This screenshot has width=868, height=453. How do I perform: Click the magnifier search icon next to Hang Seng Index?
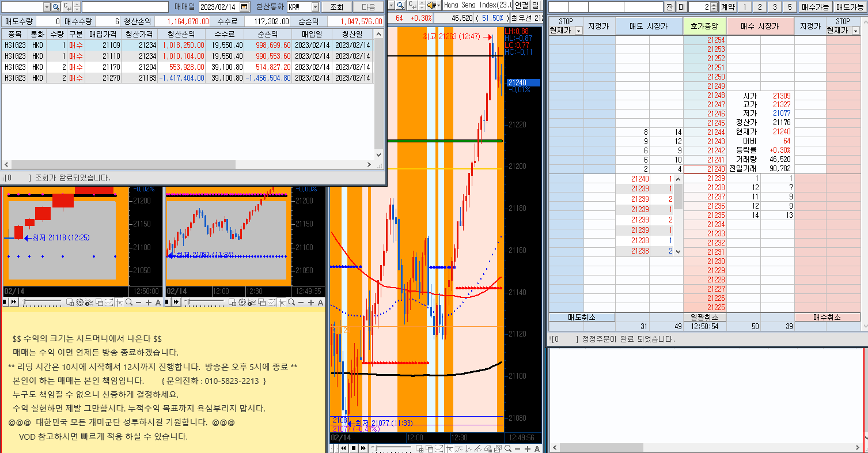pyautogui.click(x=400, y=5)
